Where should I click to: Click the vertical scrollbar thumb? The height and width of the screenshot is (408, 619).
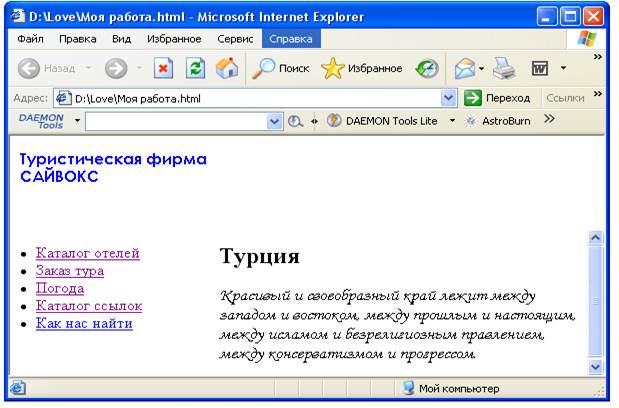tap(595, 301)
